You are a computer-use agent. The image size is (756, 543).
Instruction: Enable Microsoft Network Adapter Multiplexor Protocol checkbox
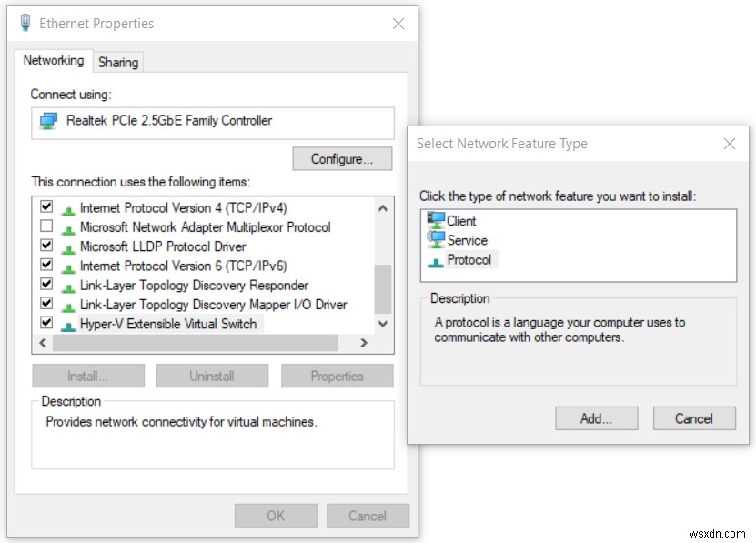[46, 226]
